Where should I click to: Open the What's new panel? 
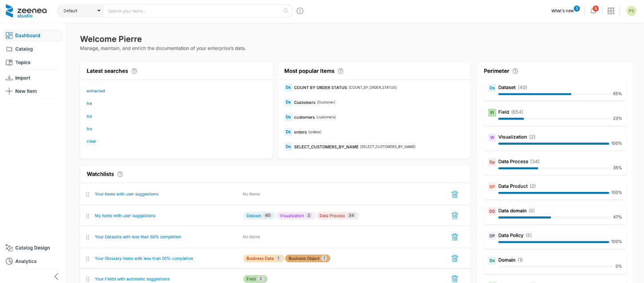pos(562,11)
